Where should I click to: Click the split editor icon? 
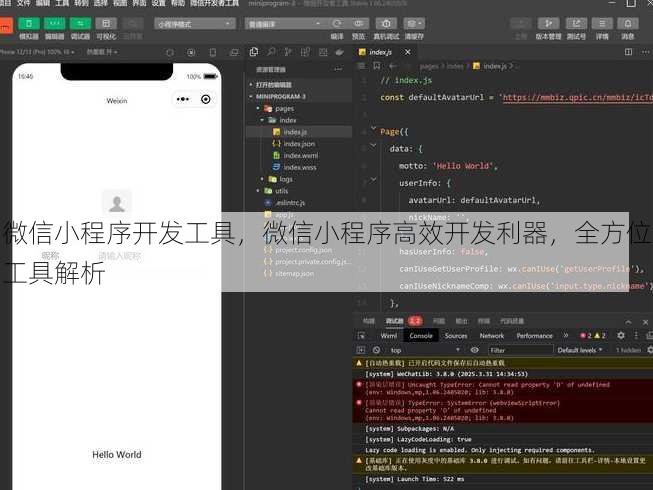coord(628,52)
